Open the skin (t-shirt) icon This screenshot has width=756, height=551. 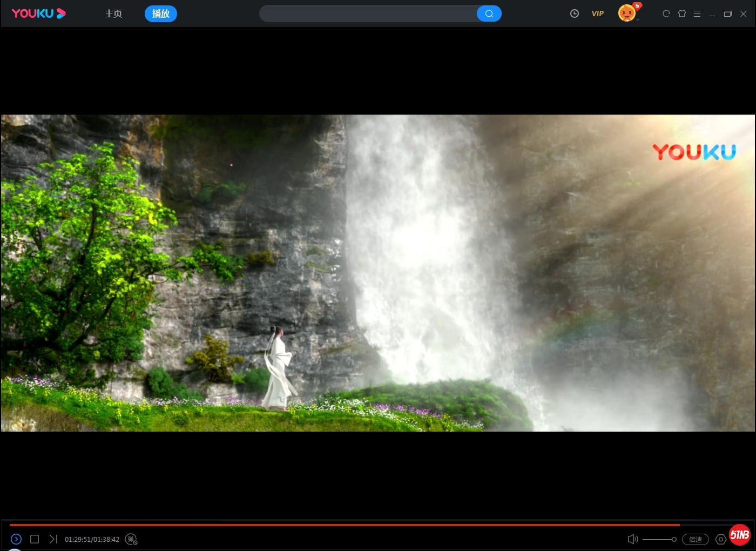[x=682, y=14]
